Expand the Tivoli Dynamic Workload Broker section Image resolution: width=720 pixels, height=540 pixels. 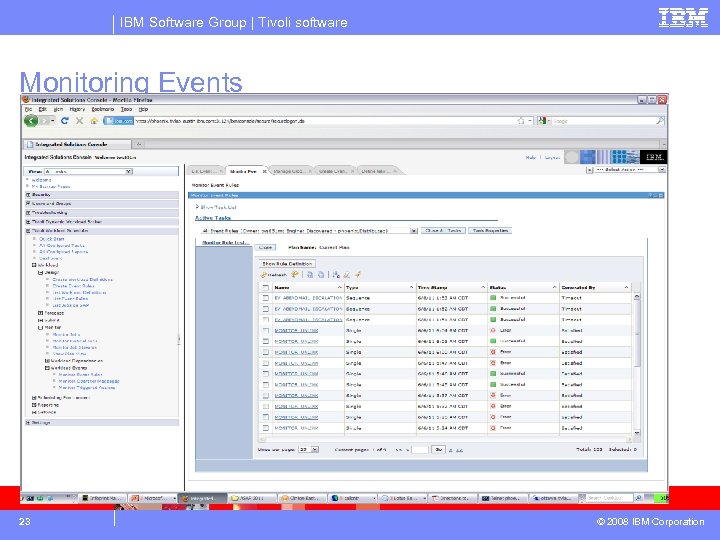(x=28, y=222)
